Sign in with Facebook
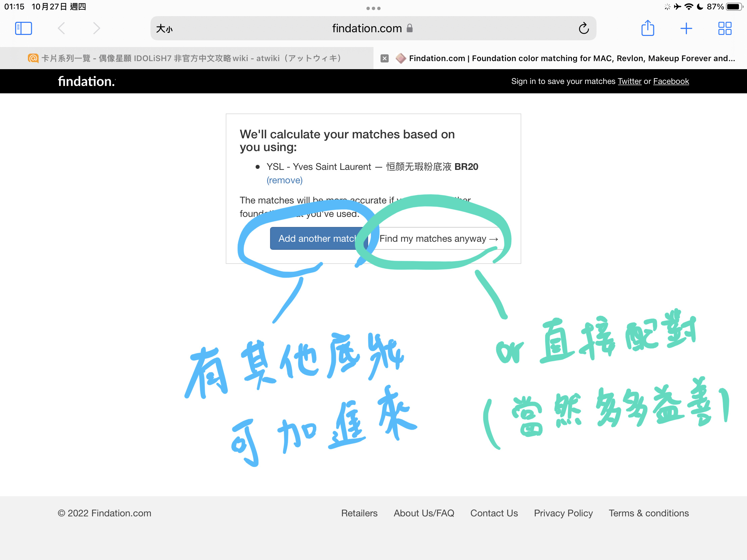Viewport: 747px width, 560px height. pyautogui.click(x=671, y=81)
